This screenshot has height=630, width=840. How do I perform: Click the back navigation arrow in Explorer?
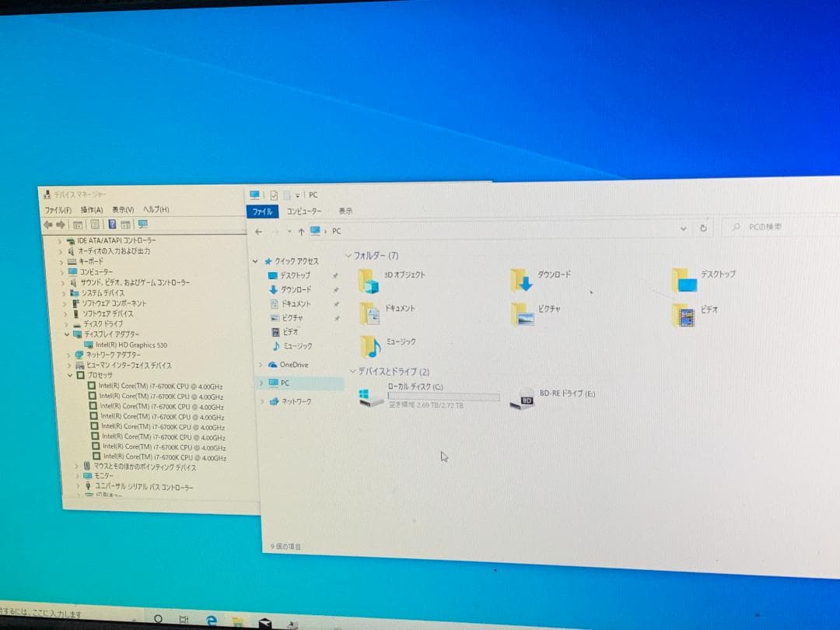[x=259, y=231]
